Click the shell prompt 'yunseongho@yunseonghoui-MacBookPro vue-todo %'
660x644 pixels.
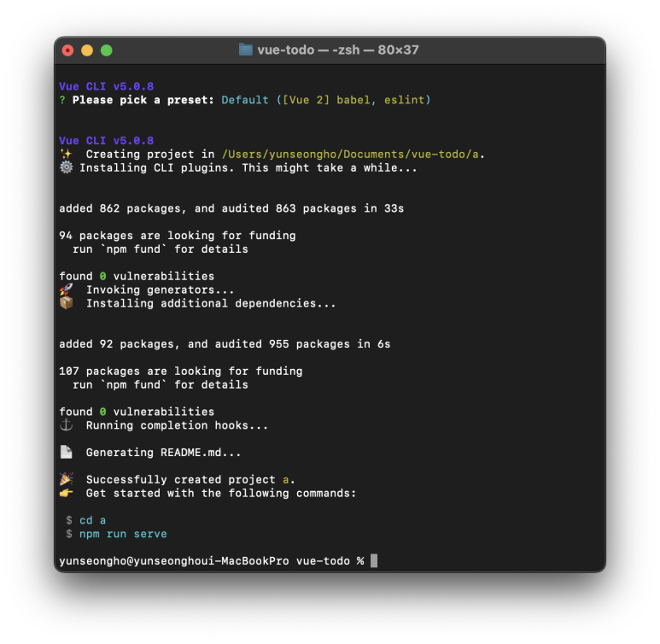(212, 561)
